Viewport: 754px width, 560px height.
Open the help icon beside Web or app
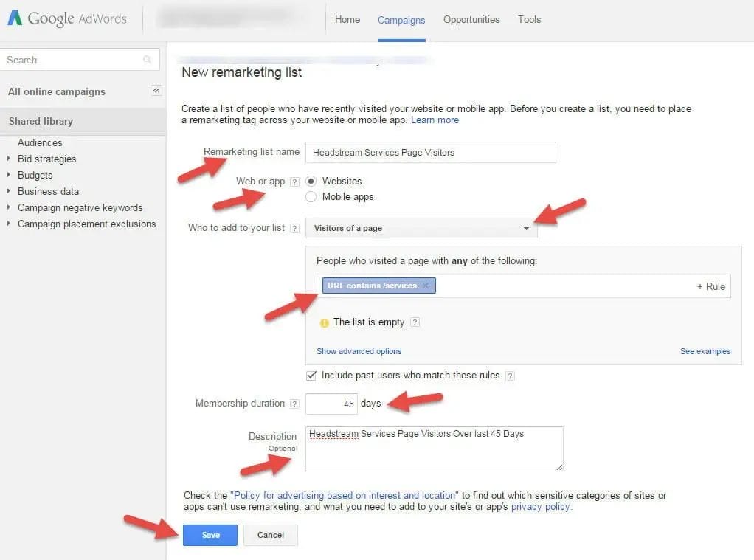[x=293, y=181]
